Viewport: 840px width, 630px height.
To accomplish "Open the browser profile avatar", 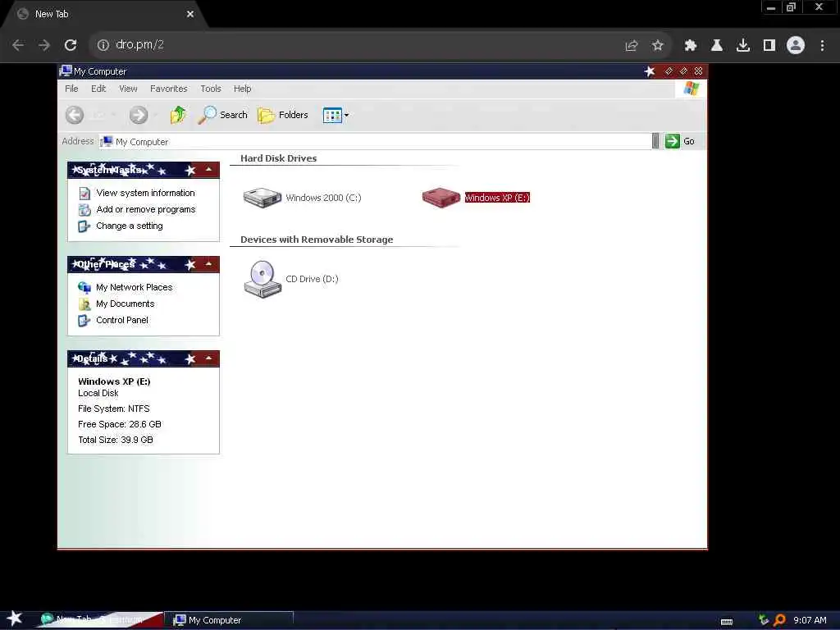I will [796, 45].
